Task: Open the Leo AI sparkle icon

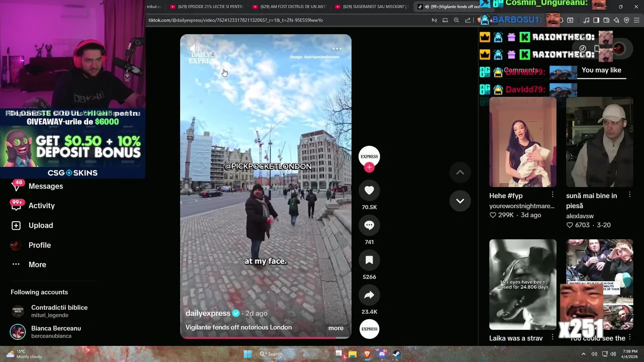Action: point(616,20)
